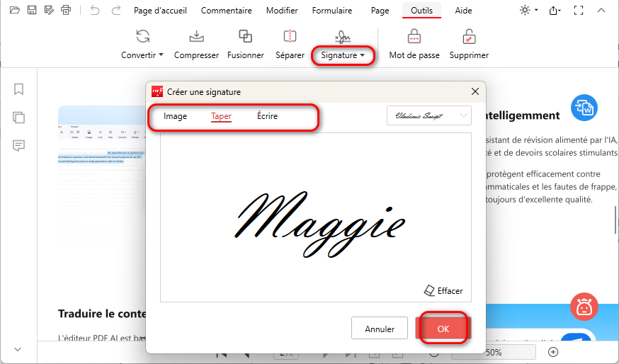Click the Maggie signature text field

point(316,217)
